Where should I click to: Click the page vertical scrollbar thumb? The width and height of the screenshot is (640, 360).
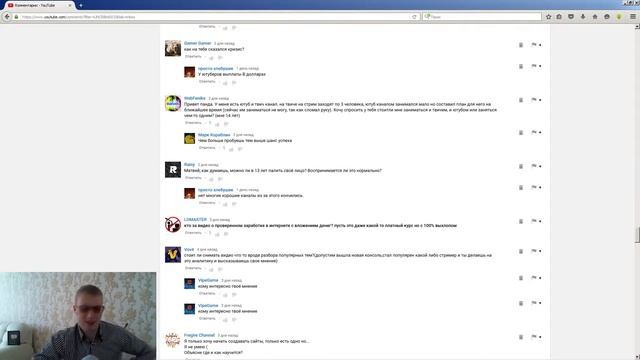click(637, 235)
